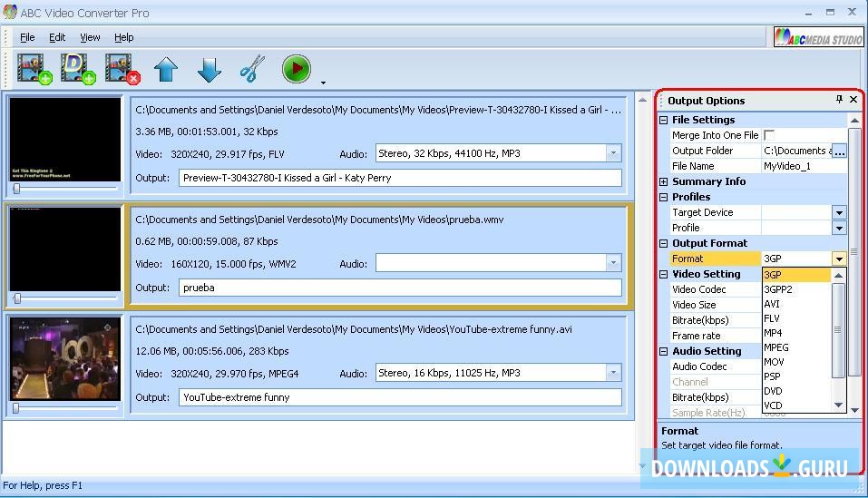Click the Video Size property row

pos(716,305)
